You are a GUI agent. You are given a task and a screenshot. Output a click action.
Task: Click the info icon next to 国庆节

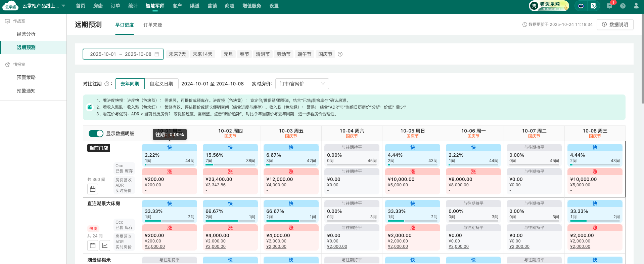[340, 54]
